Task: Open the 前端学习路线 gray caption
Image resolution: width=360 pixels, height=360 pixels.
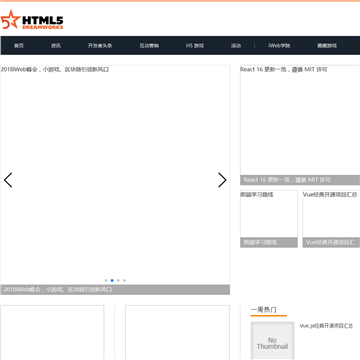Action: click(269, 242)
